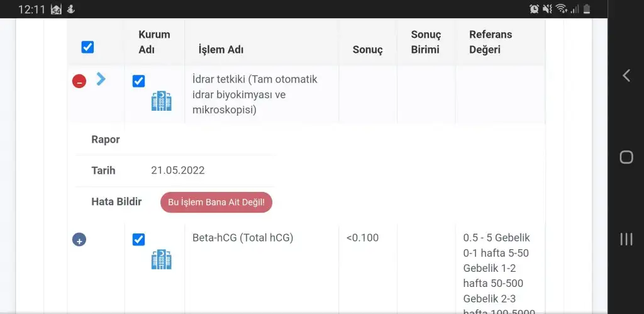Click the hospital icon in İdrar tetkiki row
The width and height of the screenshot is (644, 314).
(x=162, y=101)
